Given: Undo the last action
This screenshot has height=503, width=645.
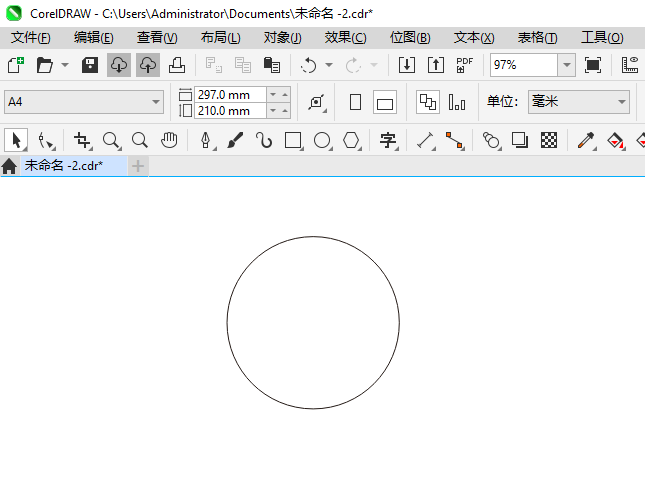Looking at the screenshot, I should tap(309, 65).
